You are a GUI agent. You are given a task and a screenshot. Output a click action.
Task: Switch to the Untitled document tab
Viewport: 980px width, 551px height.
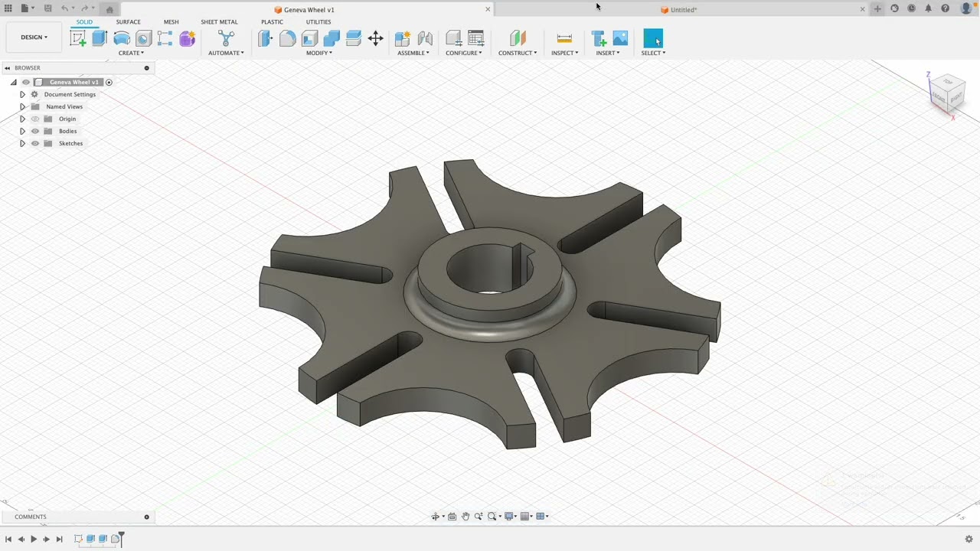(679, 9)
